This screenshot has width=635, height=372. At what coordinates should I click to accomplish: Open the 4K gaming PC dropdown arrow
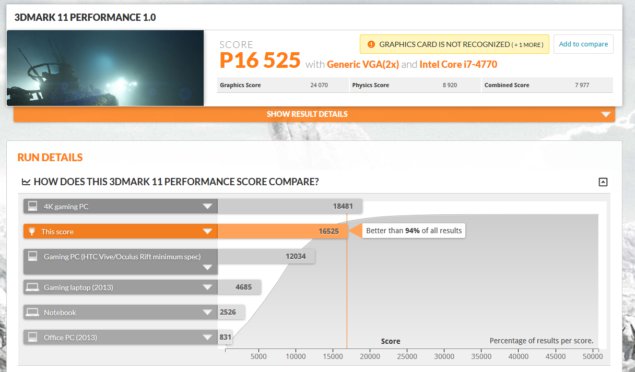tap(207, 206)
